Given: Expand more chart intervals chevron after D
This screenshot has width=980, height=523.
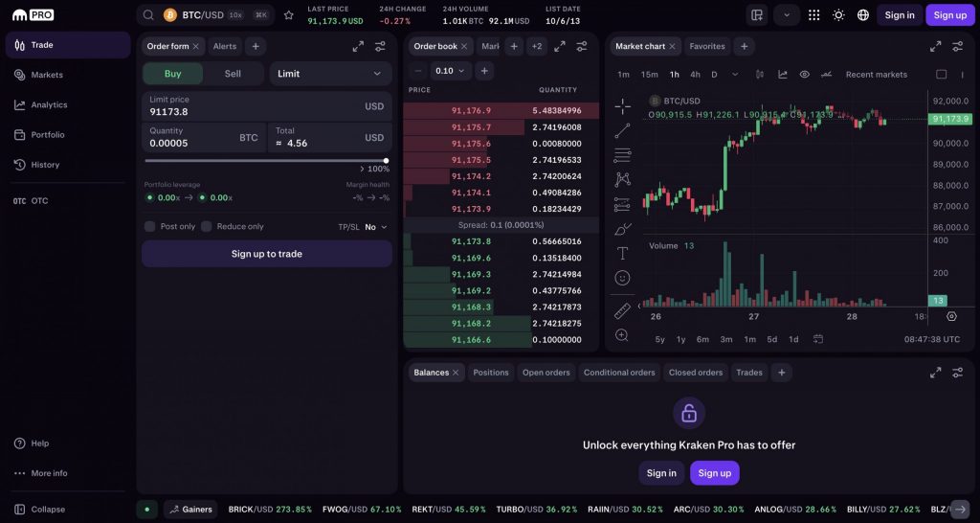Looking at the screenshot, I should point(735,75).
